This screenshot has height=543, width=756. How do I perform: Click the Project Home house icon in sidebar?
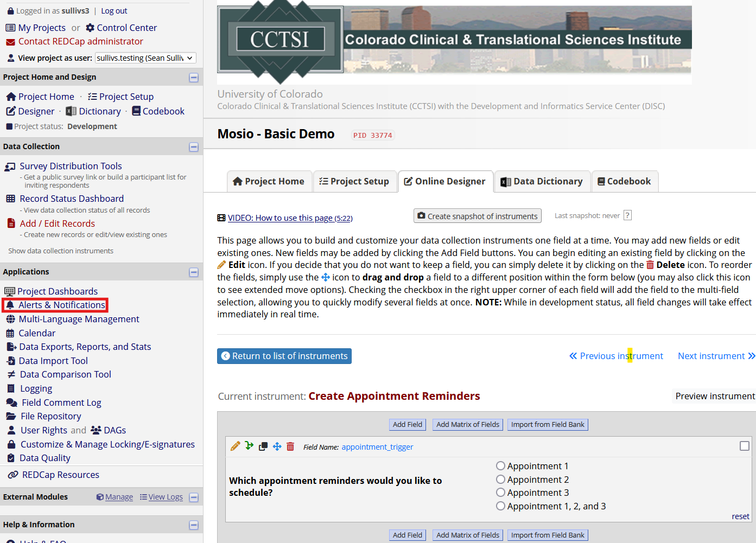point(11,97)
